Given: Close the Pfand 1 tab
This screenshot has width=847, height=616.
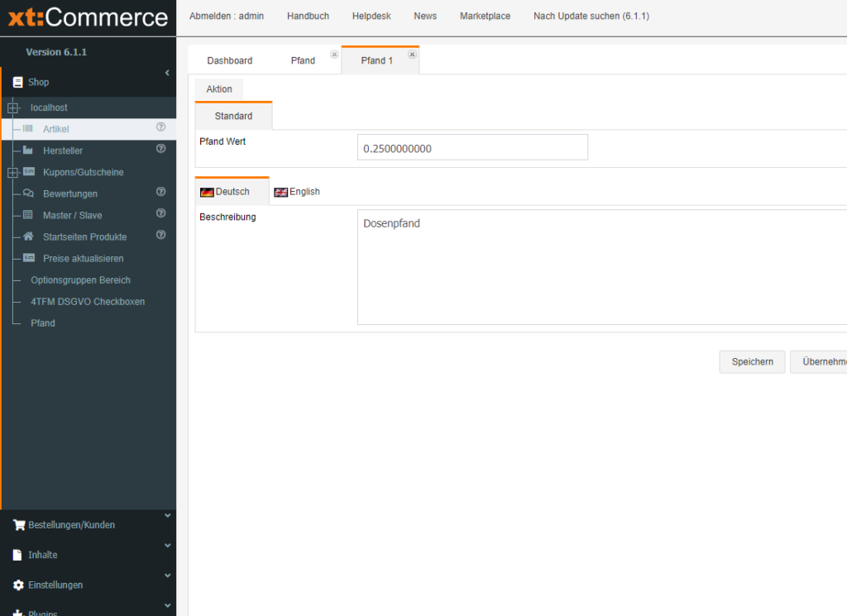Looking at the screenshot, I should pyautogui.click(x=412, y=55).
